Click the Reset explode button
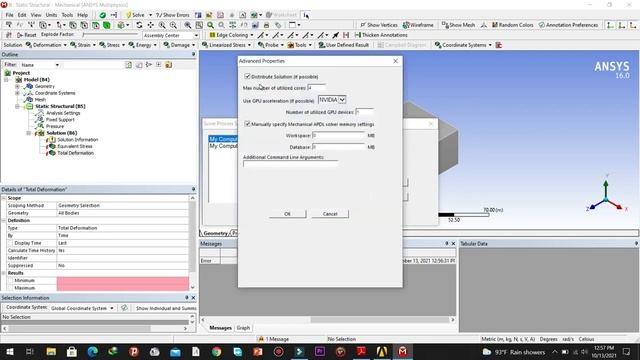This screenshot has width=640, height=360. pos(27,35)
